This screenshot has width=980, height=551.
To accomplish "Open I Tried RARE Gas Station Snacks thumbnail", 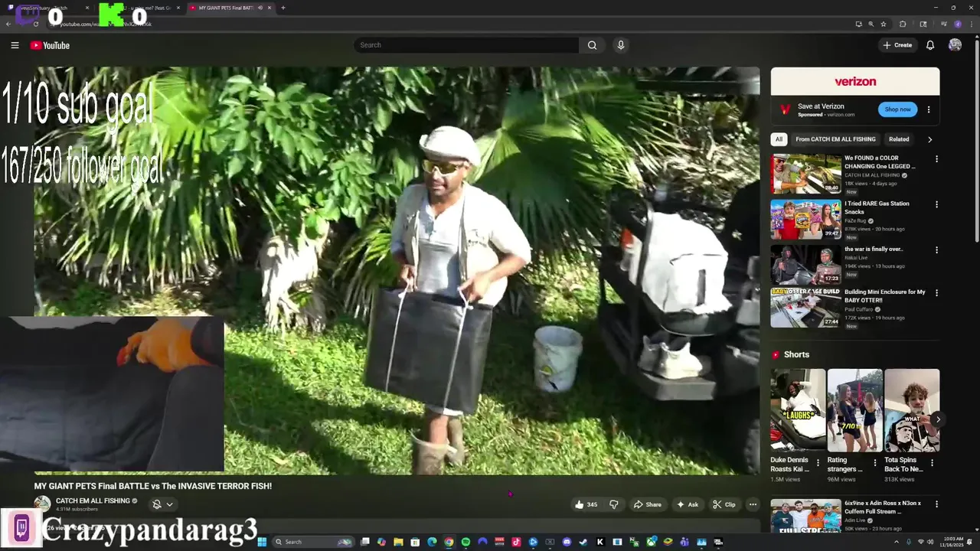I will tap(805, 220).
